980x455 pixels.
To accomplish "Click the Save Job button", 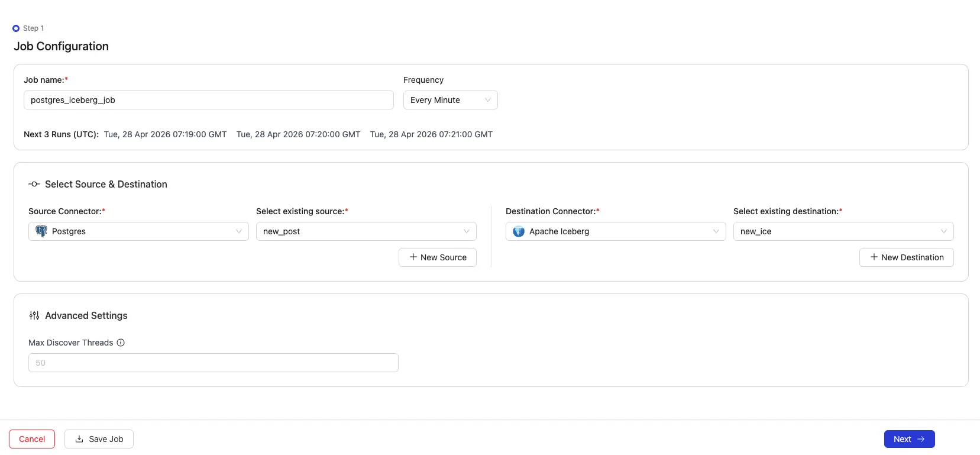I will click(x=99, y=439).
